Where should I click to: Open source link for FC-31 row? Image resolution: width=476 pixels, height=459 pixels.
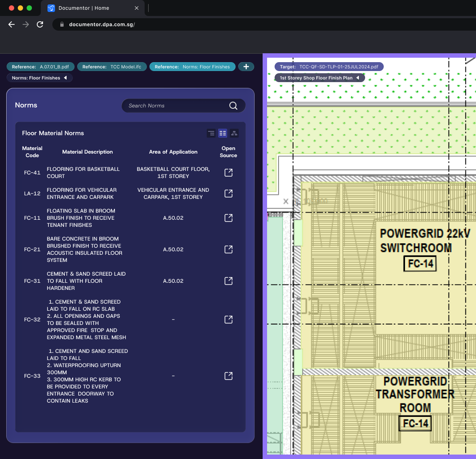pos(228,281)
